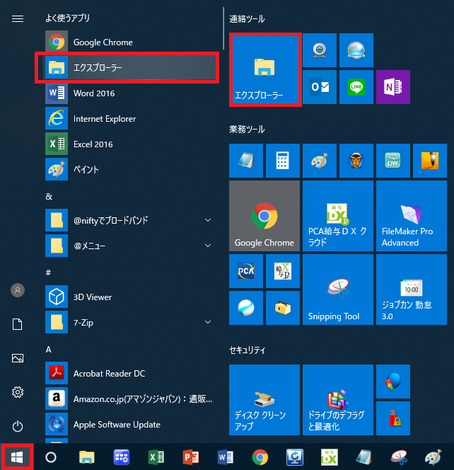Open the webcam app tile

click(319, 50)
